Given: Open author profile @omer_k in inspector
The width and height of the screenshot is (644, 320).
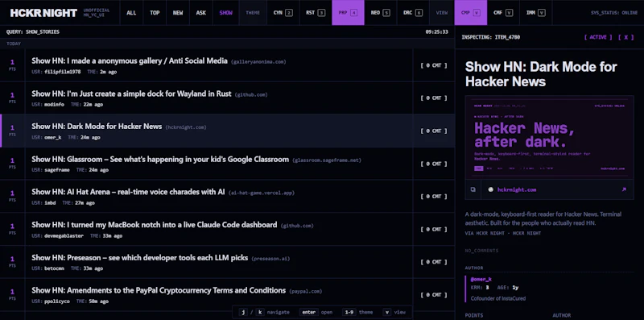Looking at the screenshot, I should pyautogui.click(x=481, y=279).
